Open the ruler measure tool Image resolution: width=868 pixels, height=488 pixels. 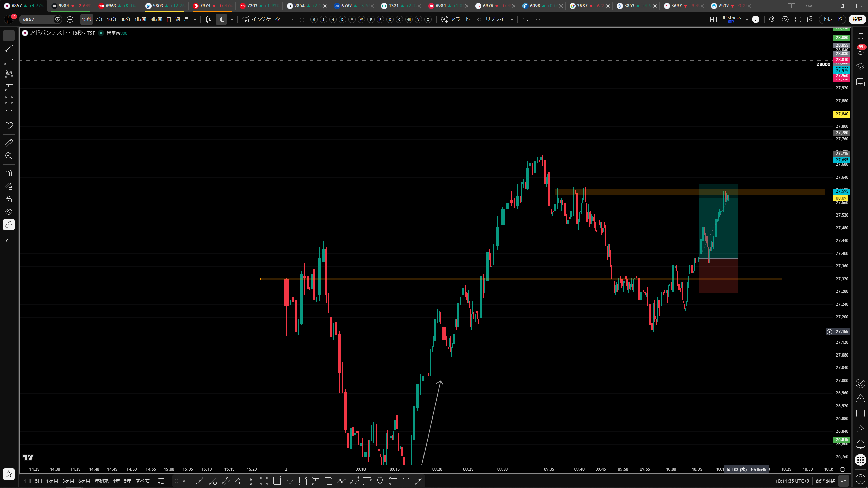click(x=9, y=143)
